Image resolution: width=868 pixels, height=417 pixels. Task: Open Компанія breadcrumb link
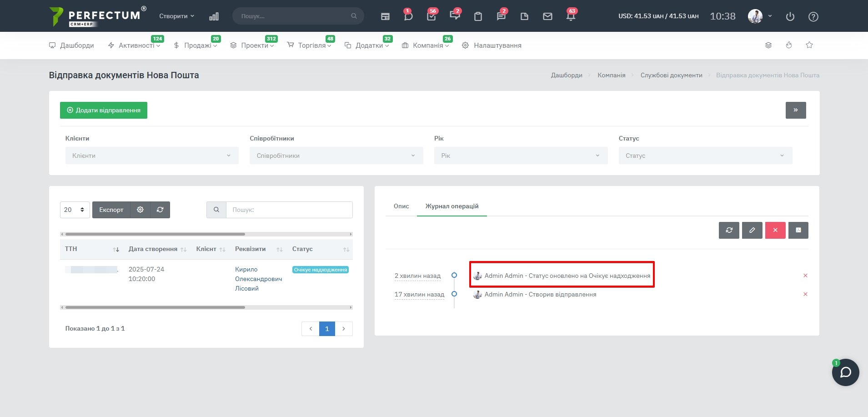coord(612,75)
